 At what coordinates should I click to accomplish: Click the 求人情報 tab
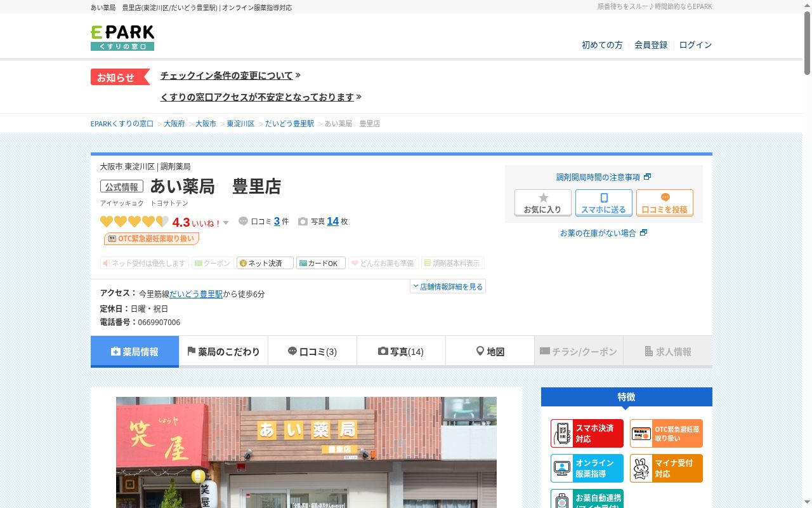pos(667,351)
